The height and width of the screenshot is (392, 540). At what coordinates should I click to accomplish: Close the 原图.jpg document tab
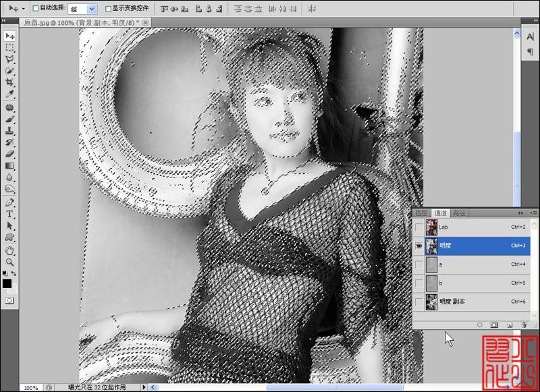[x=145, y=23]
